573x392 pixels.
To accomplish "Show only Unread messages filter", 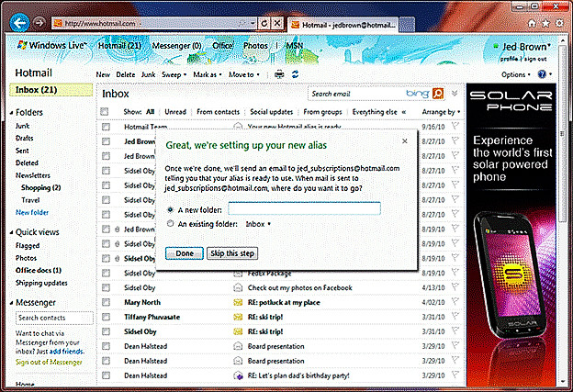I will (x=175, y=112).
